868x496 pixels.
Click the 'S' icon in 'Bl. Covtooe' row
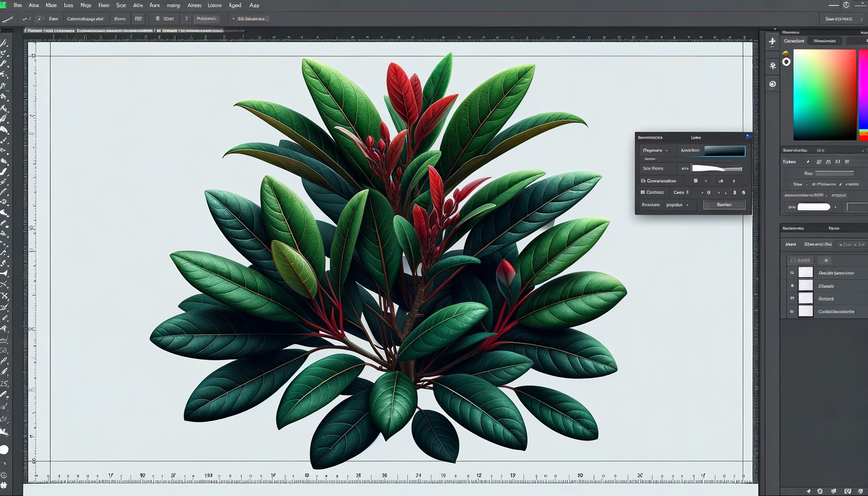744,193
